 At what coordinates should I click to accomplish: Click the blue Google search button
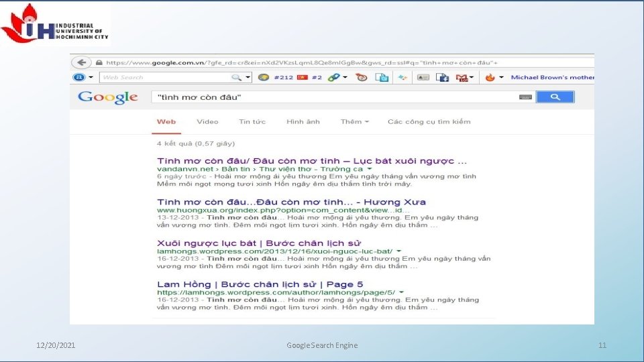555,97
